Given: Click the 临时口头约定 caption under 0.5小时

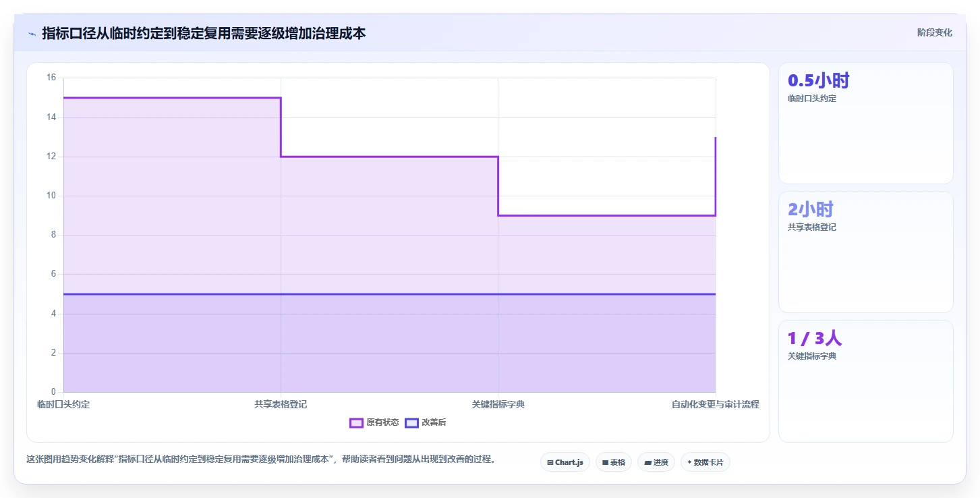Looking at the screenshot, I should click(x=812, y=99).
